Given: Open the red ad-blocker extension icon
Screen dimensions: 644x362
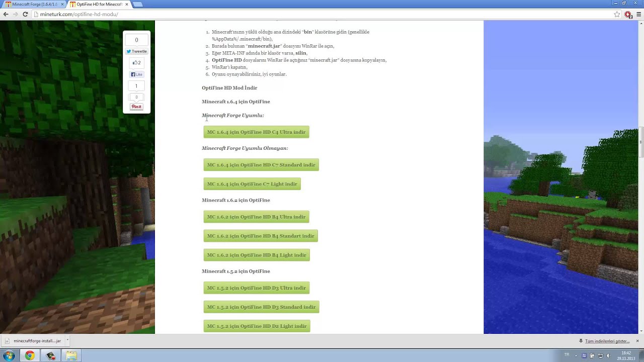Looking at the screenshot, I should click(628, 15).
